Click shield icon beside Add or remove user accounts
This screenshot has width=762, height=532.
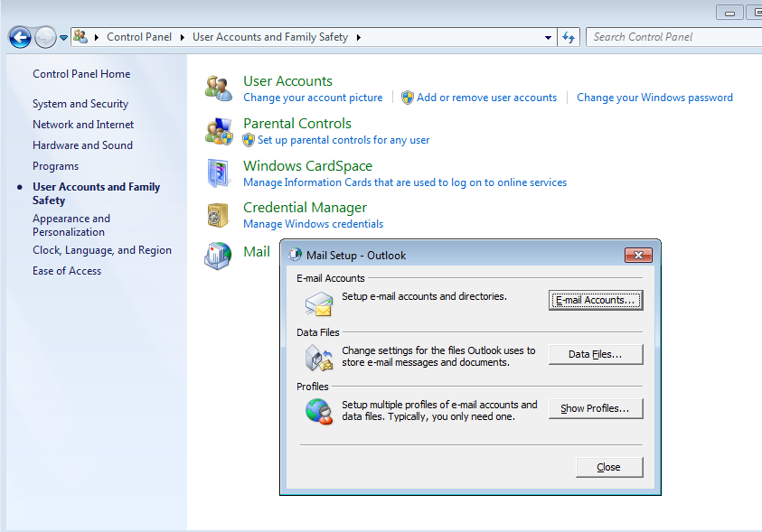(x=408, y=98)
